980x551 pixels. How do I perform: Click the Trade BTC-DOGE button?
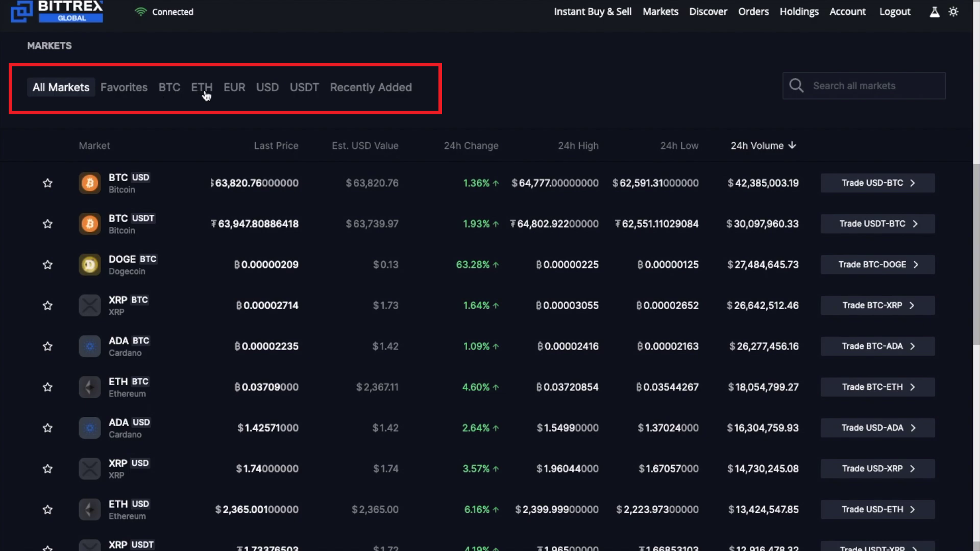pyautogui.click(x=878, y=264)
